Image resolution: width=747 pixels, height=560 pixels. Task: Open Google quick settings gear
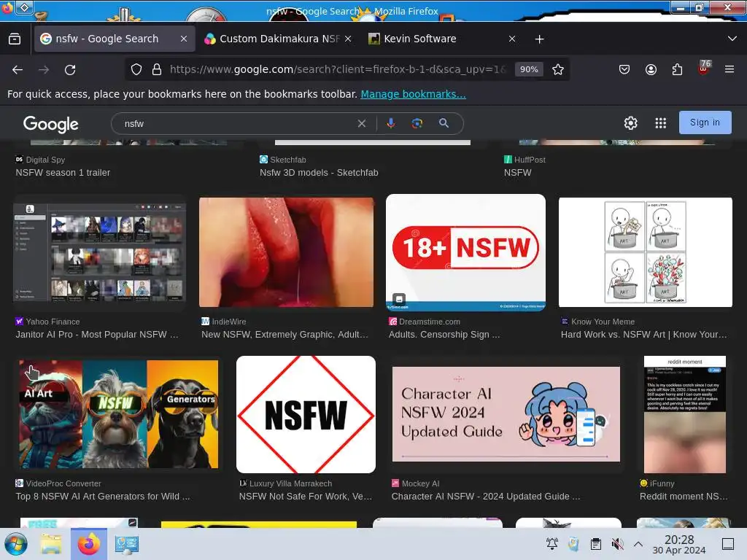point(631,122)
